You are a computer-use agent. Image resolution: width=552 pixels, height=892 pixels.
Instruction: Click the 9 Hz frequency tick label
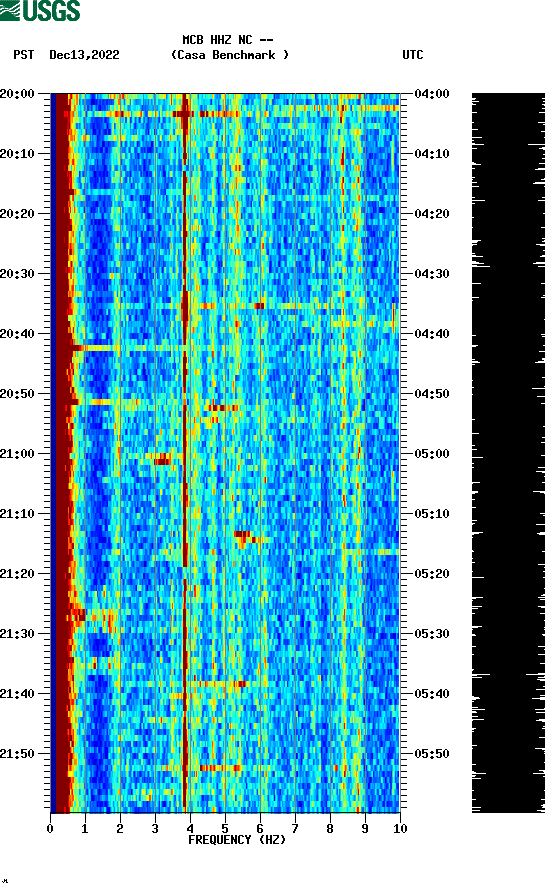click(365, 829)
